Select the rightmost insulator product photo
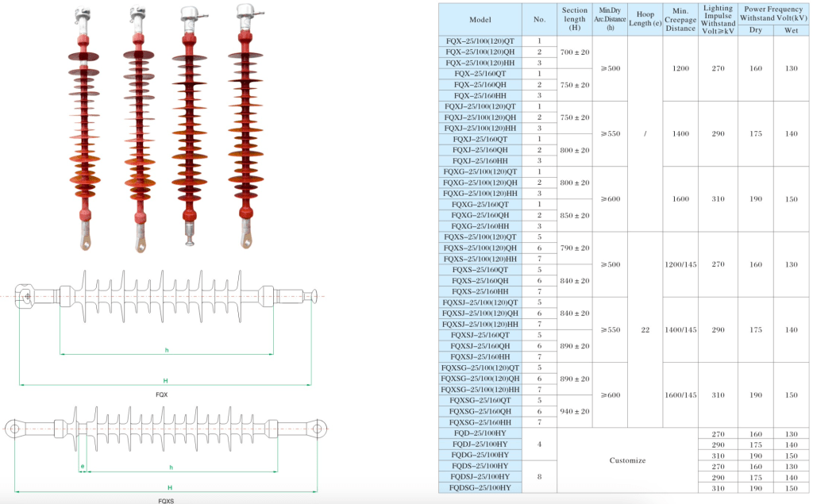Image resolution: width=813 pixels, height=504 pixels. 245,127
